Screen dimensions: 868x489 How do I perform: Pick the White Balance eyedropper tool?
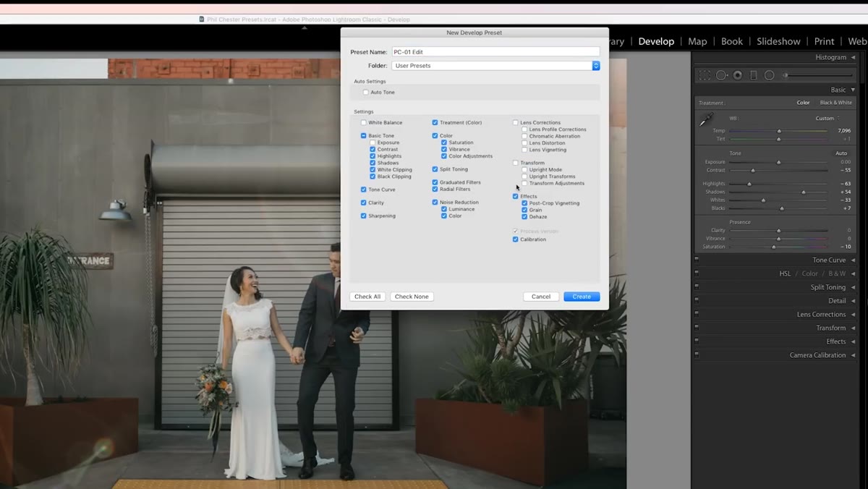(x=706, y=121)
